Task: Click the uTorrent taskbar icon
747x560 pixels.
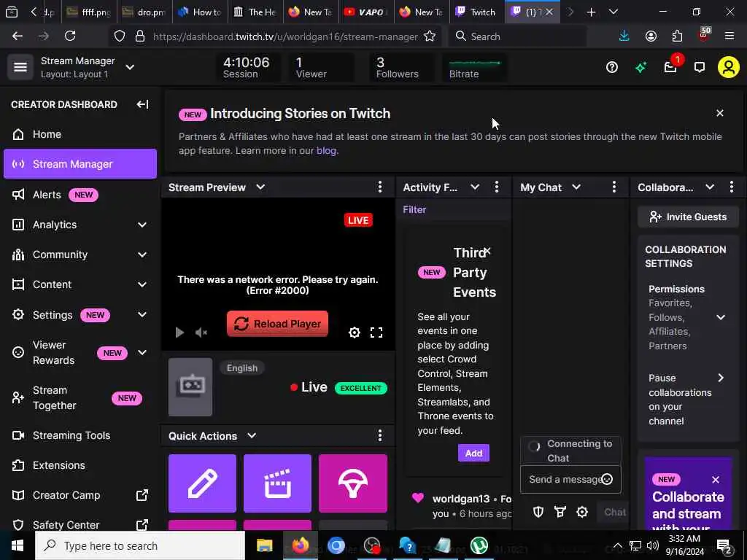Action: [x=479, y=545]
